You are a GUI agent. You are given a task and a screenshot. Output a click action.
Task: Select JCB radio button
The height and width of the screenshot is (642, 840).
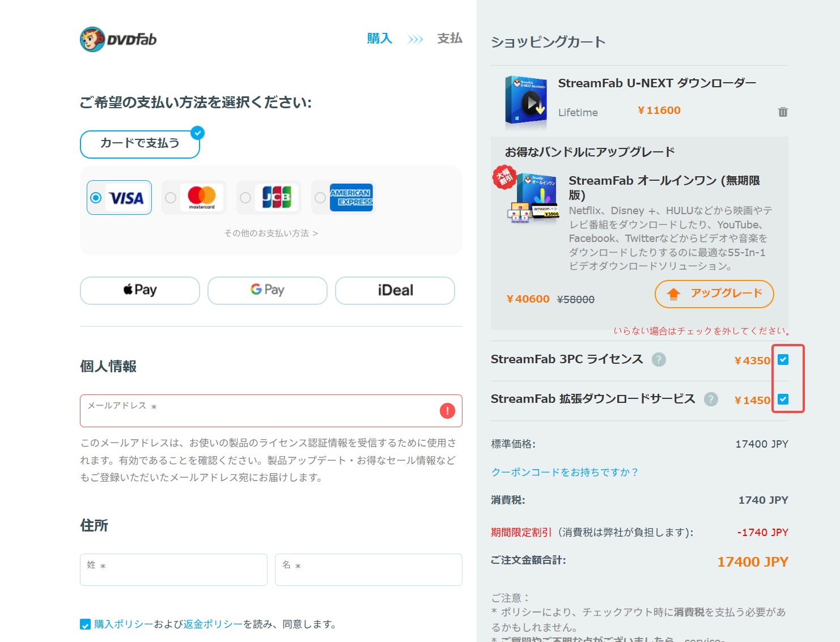point(245,198)
